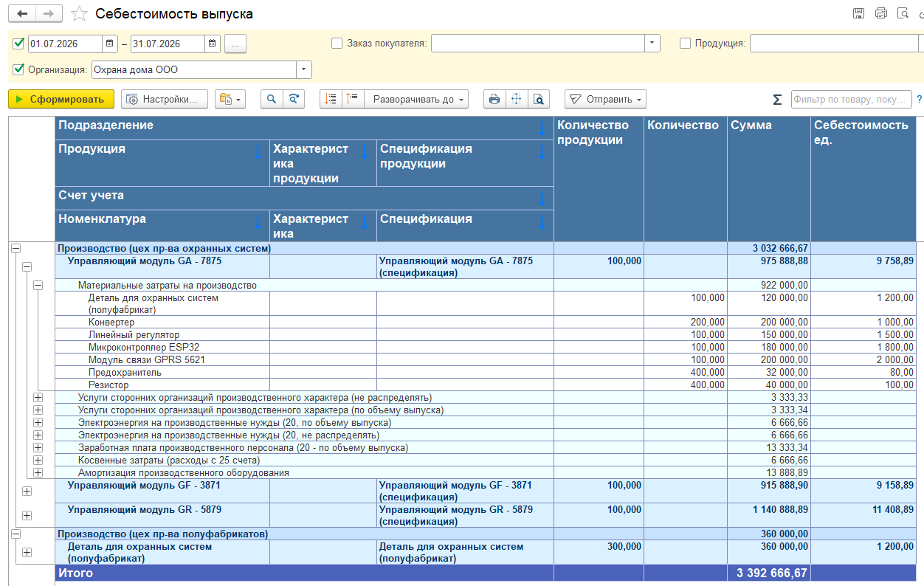Click the print icon in the title bar
The height and width of the screenshot is (586, 924).
pos(880,13)
